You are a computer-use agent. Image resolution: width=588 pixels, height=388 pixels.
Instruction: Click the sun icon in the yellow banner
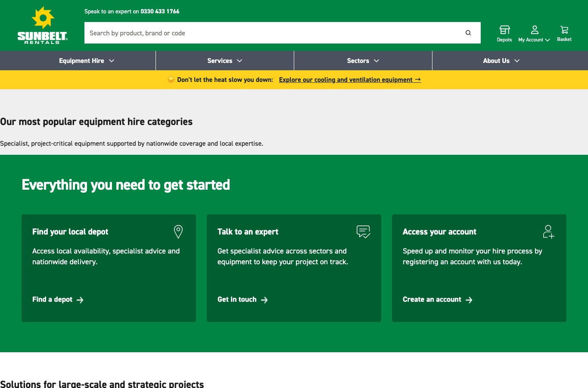tap(171, 80)
